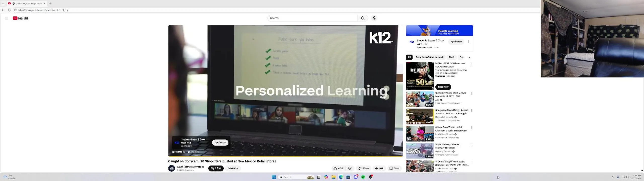Go to YouTube home via logo
The height and width of the screenshot is (181, 644).
[x=21, y=18]
